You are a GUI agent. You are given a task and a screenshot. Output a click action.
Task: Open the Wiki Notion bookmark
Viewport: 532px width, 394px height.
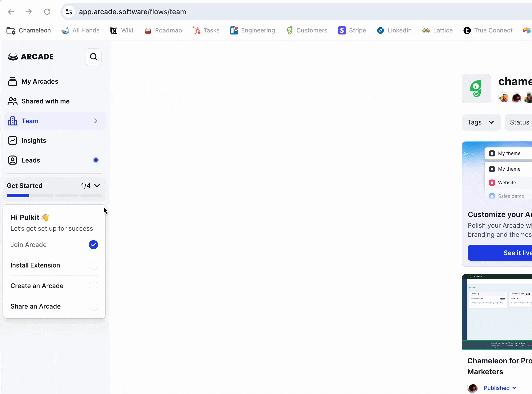click(x=122, y=30)
